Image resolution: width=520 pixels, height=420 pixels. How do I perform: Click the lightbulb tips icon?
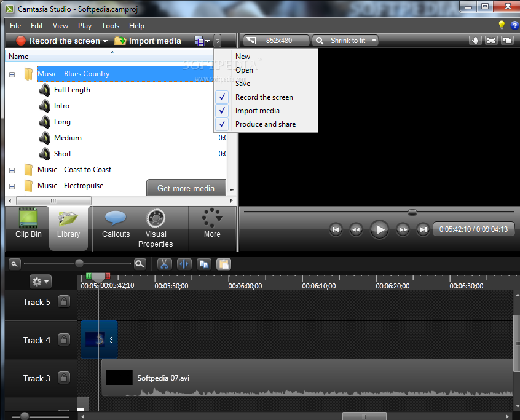pos(502,25)
